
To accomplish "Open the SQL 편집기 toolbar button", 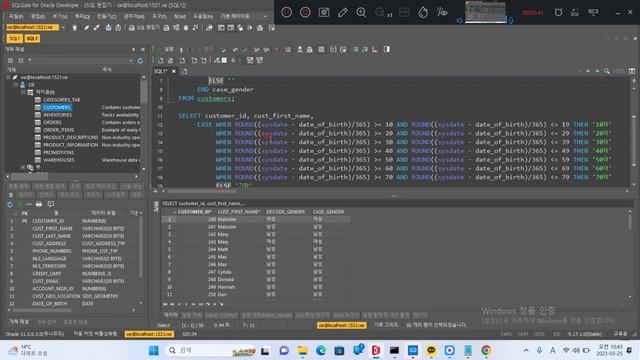I will [144, 28].
